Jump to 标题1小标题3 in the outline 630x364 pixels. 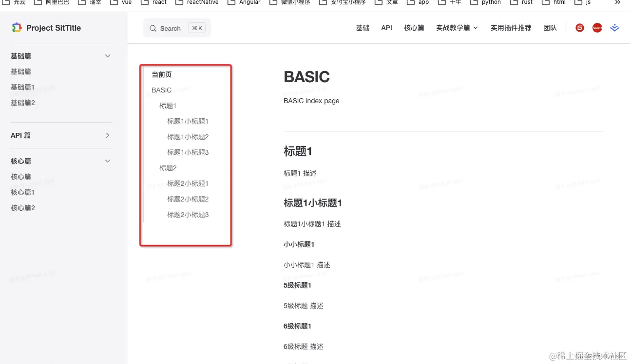click(x=188, y=152)
